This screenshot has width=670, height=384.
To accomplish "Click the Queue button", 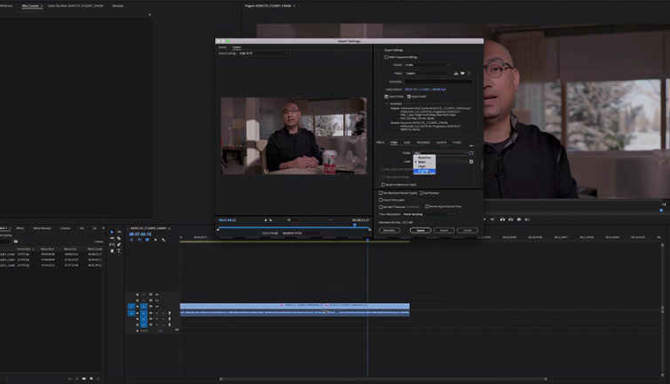I will pyautogui.click(x=420, y=230).
